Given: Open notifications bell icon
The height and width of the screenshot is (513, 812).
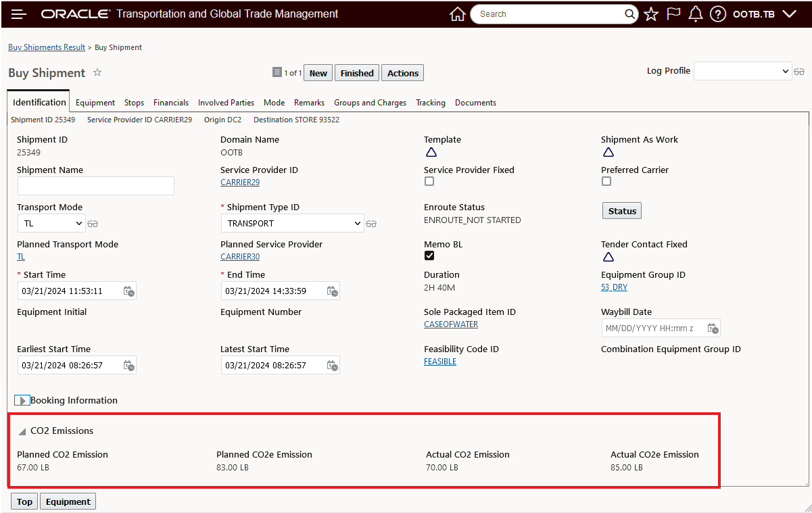Looking at the screenshot, I should 696,14.
